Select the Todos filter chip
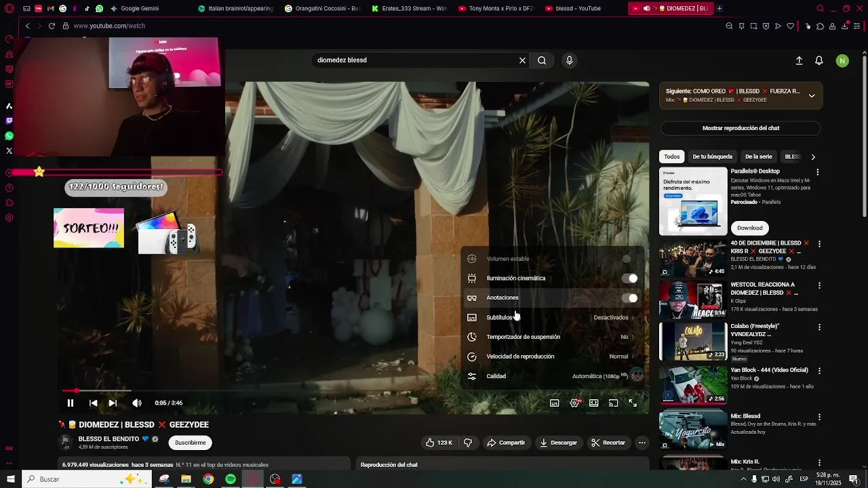868x488 pixels. click(672, 157)
